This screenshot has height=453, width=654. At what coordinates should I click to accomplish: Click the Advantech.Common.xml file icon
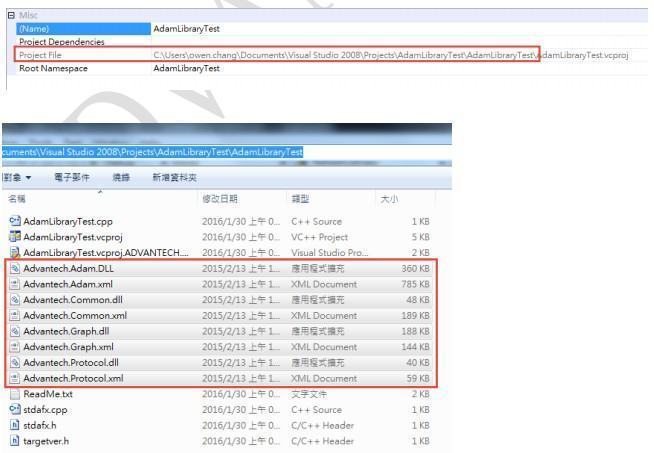pos(15,315)
